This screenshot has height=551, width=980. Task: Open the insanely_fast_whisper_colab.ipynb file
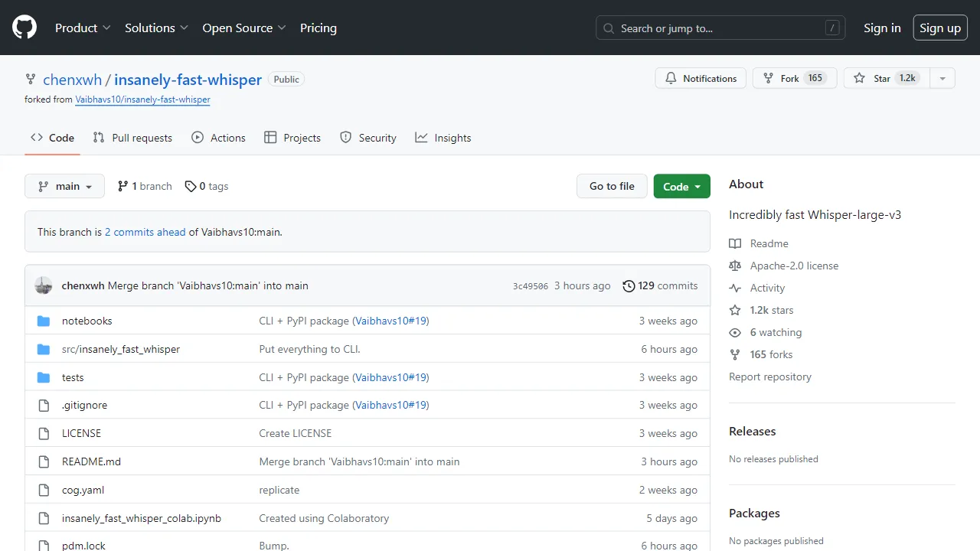tap(142, 518)
